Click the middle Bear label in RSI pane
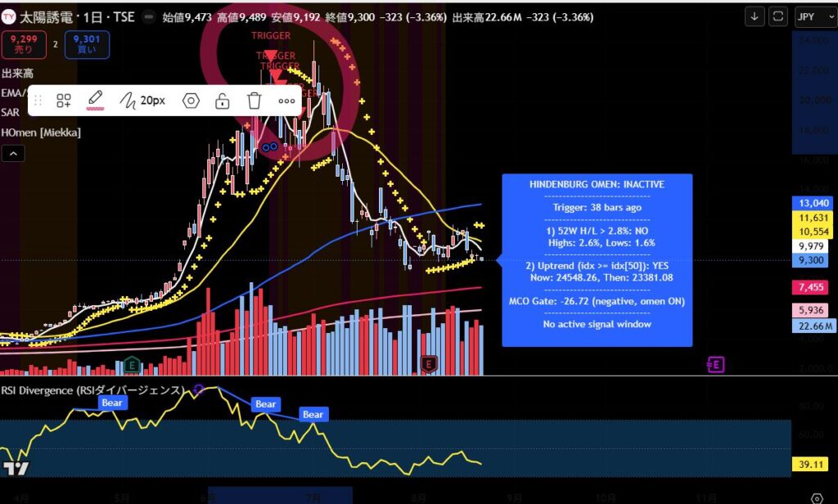 click(266, 404)
